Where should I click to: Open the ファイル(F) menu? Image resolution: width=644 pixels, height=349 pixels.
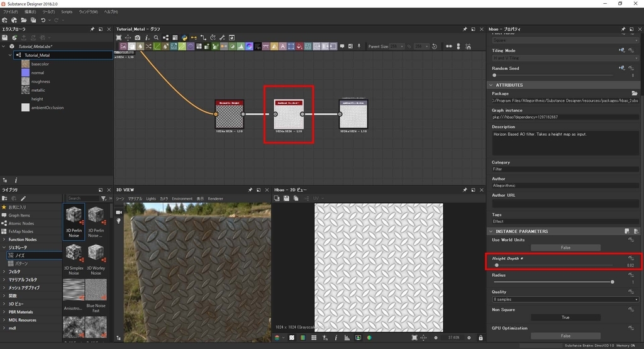(x=11, y=12)
